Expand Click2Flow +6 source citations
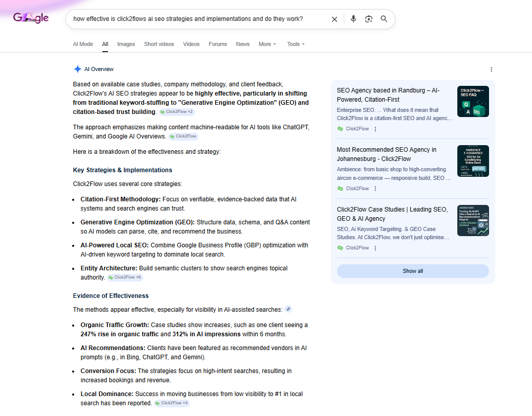Viewport: 532px width, 416px height. [125, 278]
